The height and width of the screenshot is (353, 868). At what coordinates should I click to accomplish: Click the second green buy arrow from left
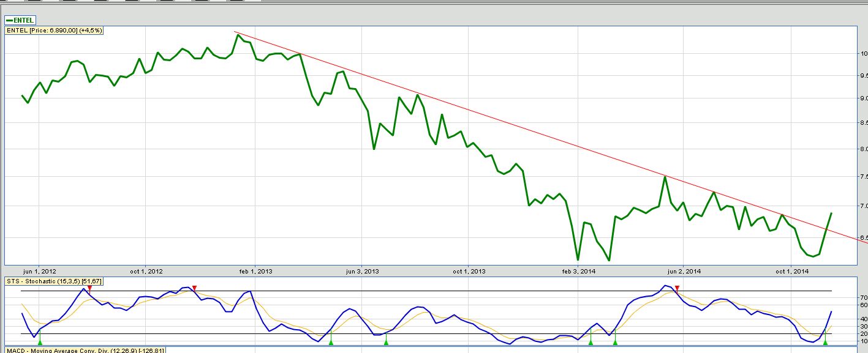331,342
